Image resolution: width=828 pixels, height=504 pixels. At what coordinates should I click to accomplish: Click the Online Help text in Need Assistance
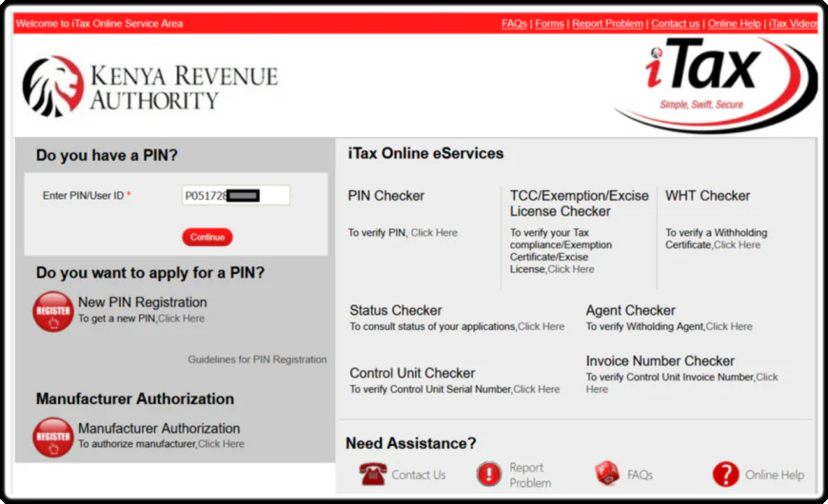(x=775, y=475)
